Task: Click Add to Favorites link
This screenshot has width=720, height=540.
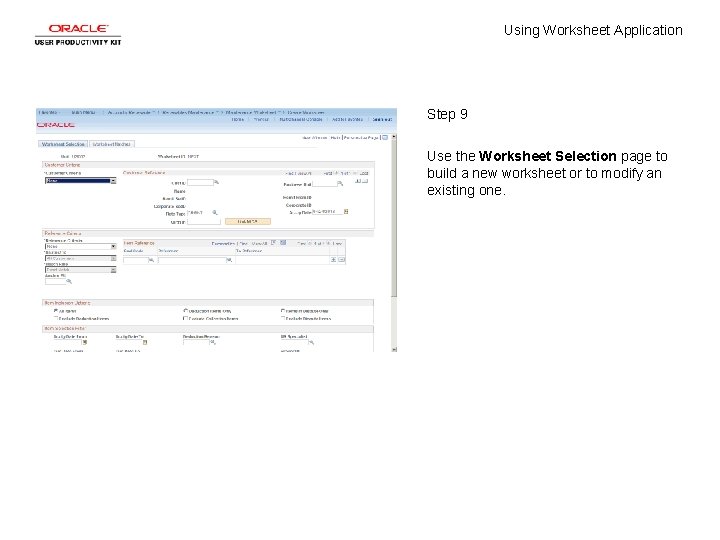Action: (x=348, y=119)
